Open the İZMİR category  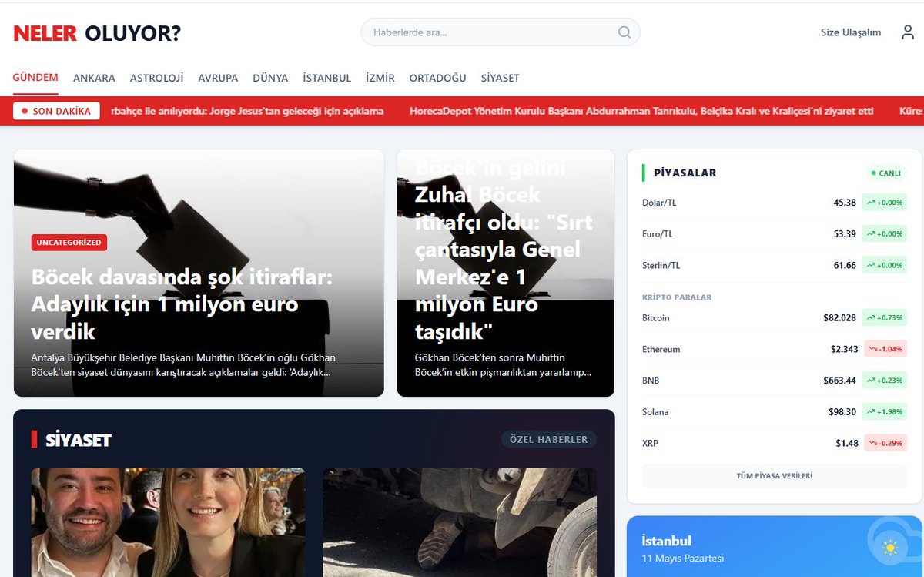coord(380,78)
